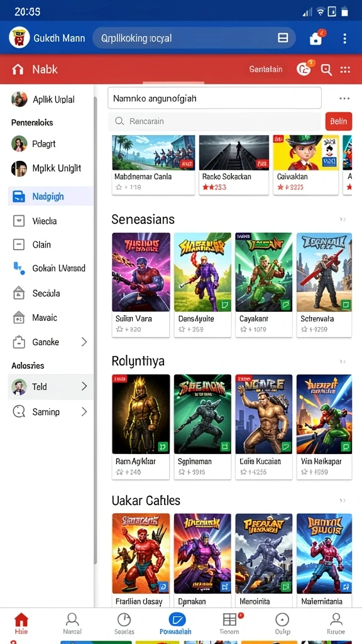Tap the Ganeke clipboard icon
This screenshot has width=362, height=644.
[19, 341]
